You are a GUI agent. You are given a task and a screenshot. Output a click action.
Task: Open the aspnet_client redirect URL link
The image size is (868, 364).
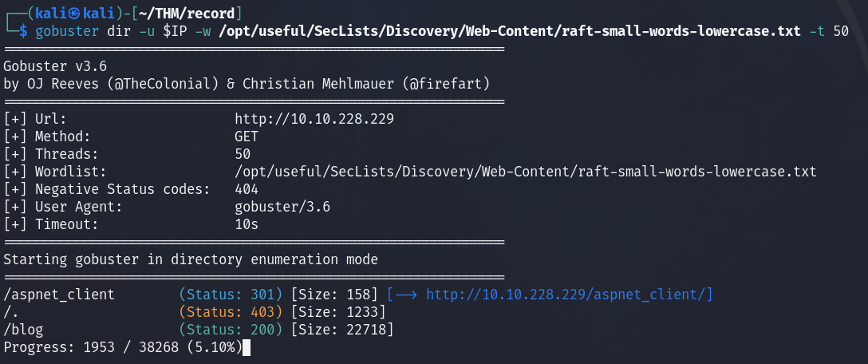569,295
